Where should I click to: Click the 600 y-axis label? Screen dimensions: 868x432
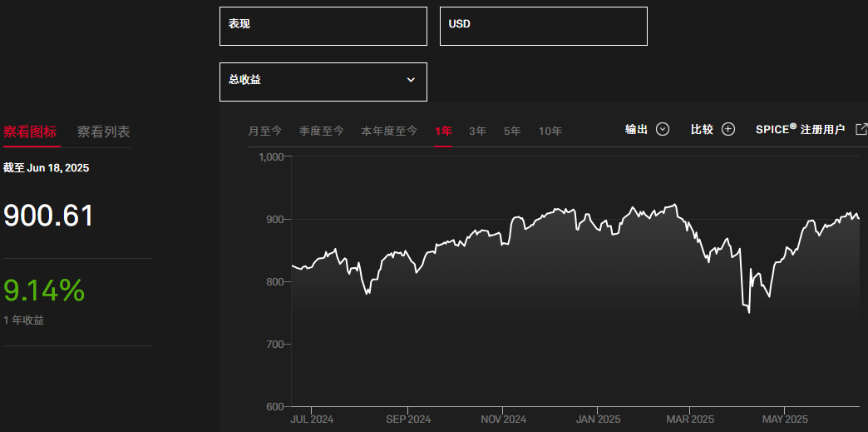(276, 406)
